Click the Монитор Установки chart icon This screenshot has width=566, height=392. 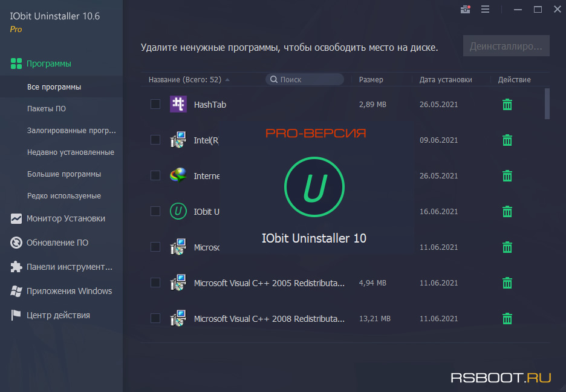pos(16,218)
